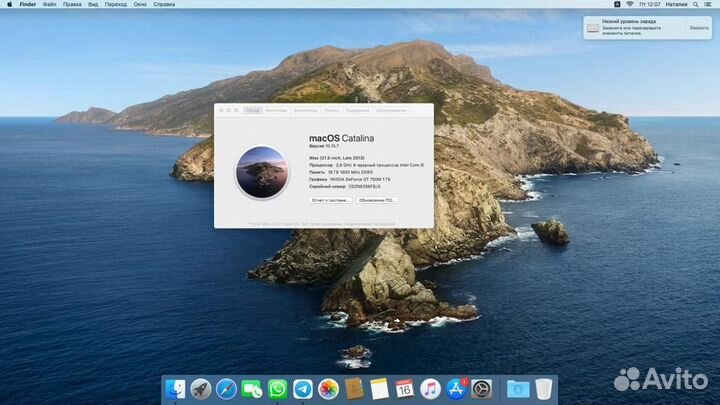720x405 pixels.
Task: Open the Справка menu
Action: coord(164,4)
